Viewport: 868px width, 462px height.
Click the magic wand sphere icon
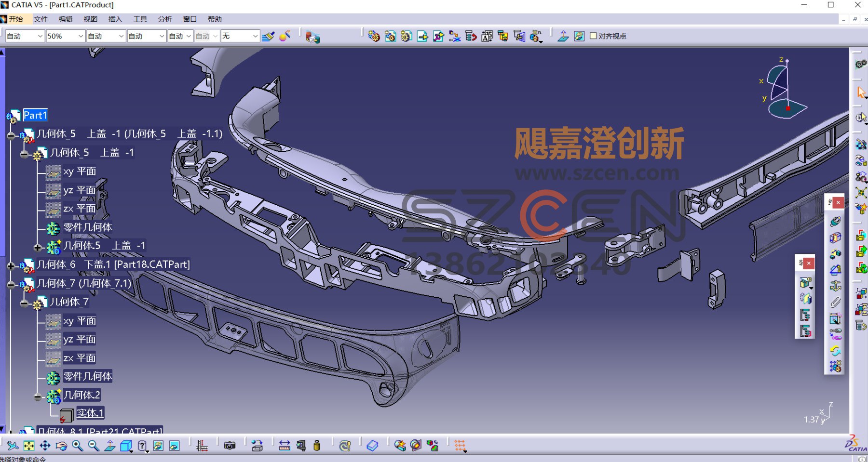(285, 36)
